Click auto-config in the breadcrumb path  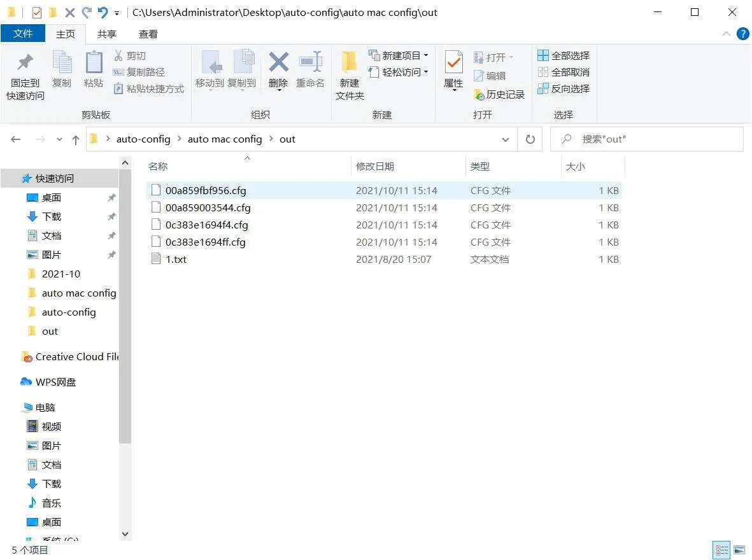143,139
